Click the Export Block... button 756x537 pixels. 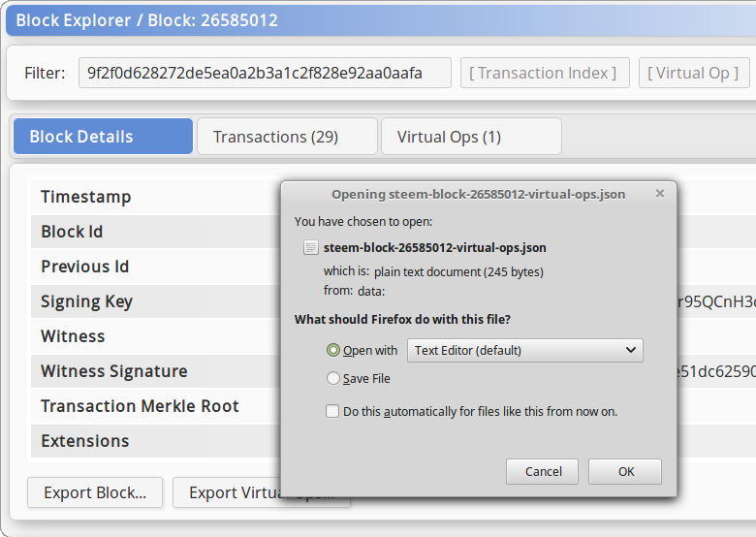pyautogui.click(x=95, y=492)
